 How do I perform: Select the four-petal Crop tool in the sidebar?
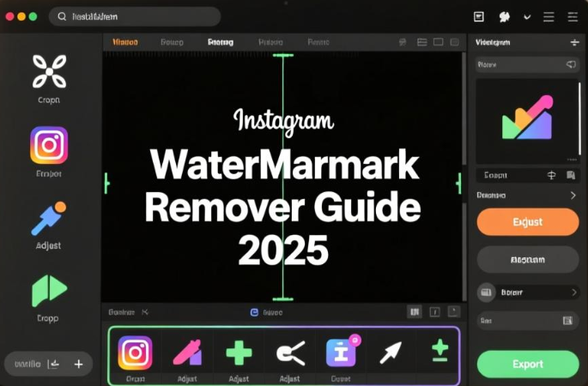pyautogui.click(x=49, y=71)
